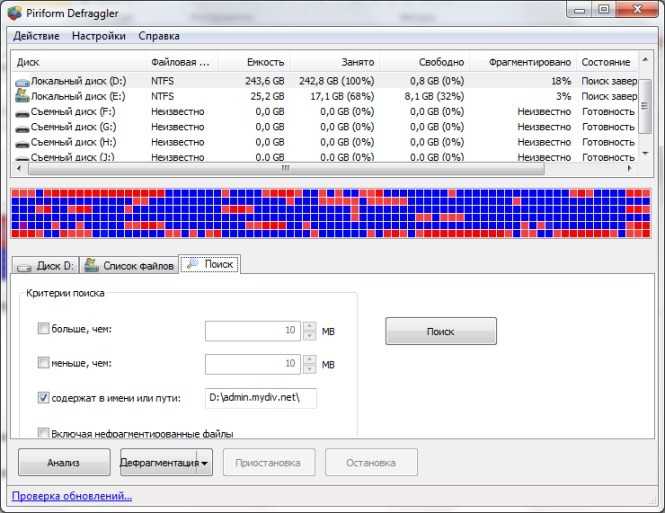Click the removable drive icon for Съемный диск (H:)
This screenshot has width=665, height=513.
(22, 144)
